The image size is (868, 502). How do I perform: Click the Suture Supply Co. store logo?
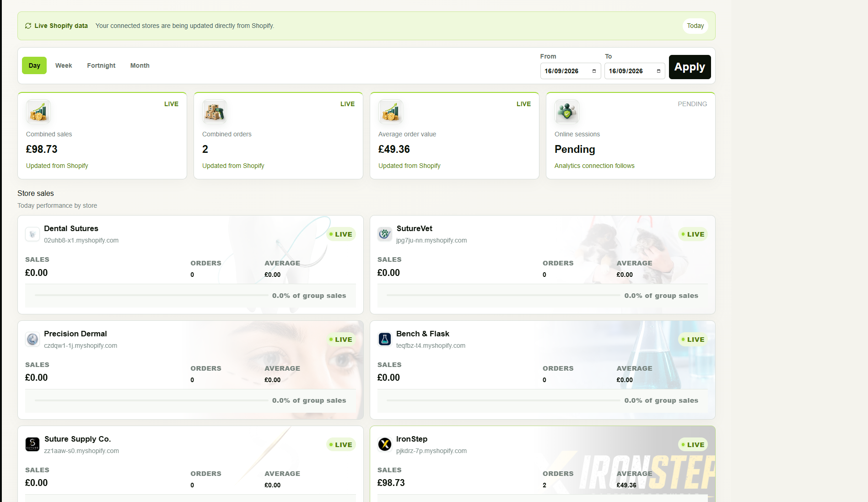32,444
